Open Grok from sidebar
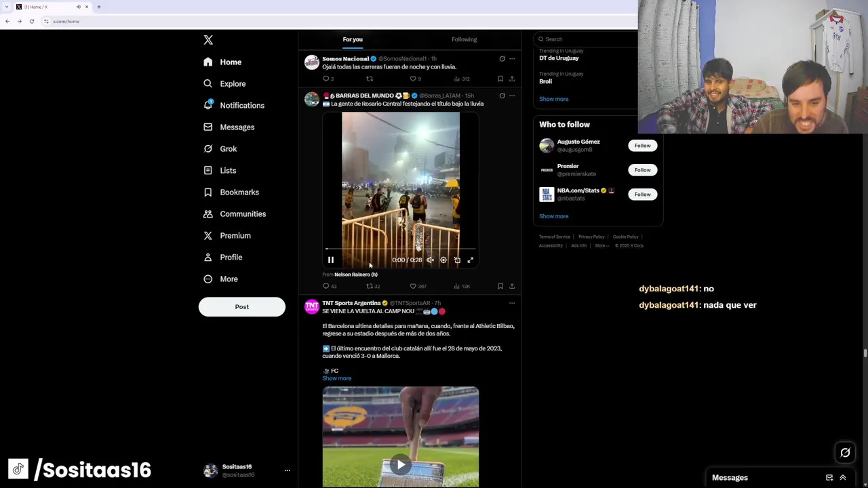Screen dimensions: 868x488 click(220, 148)
